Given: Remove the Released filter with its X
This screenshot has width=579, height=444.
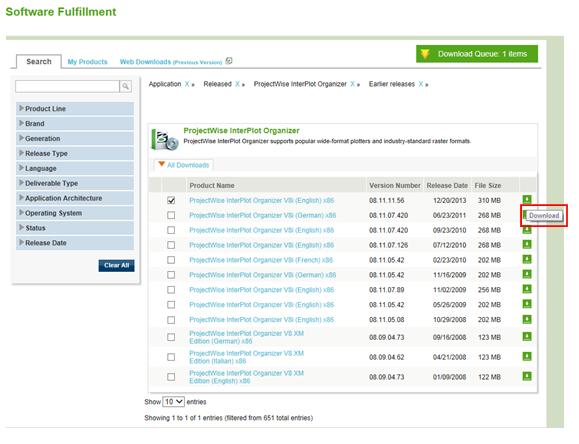Looking at the screenshot, I should click(x=237, y=84).
